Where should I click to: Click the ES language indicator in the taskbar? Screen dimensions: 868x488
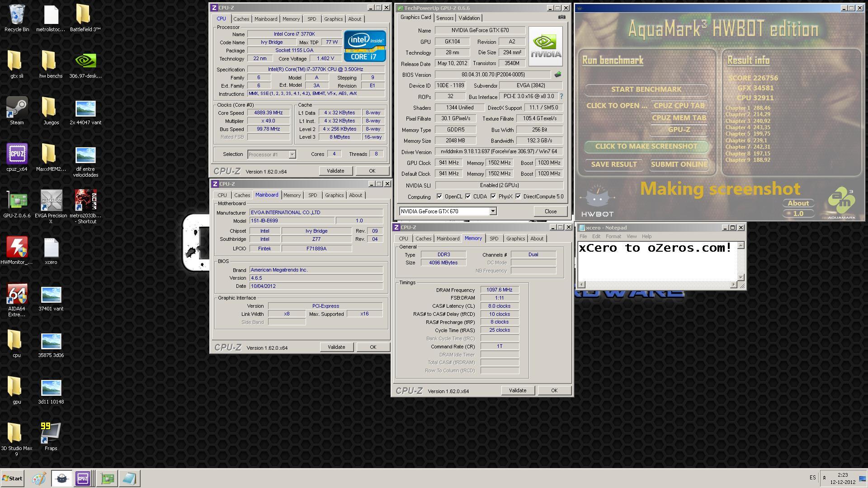click(812, 478)
